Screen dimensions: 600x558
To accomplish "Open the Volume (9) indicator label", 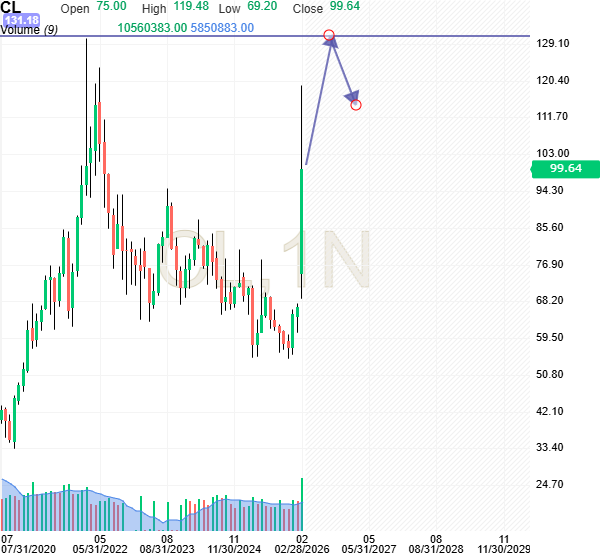I will [29, 30].
